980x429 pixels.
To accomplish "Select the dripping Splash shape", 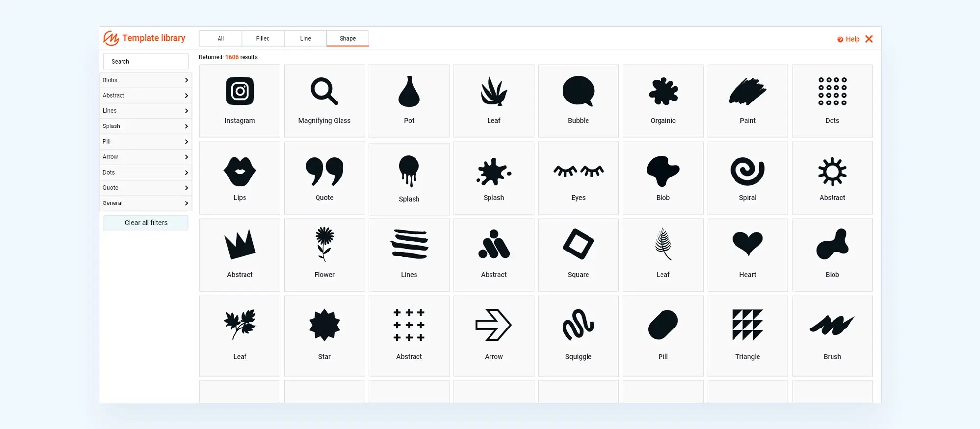I will pyautogui.click(x=409, y=179).
